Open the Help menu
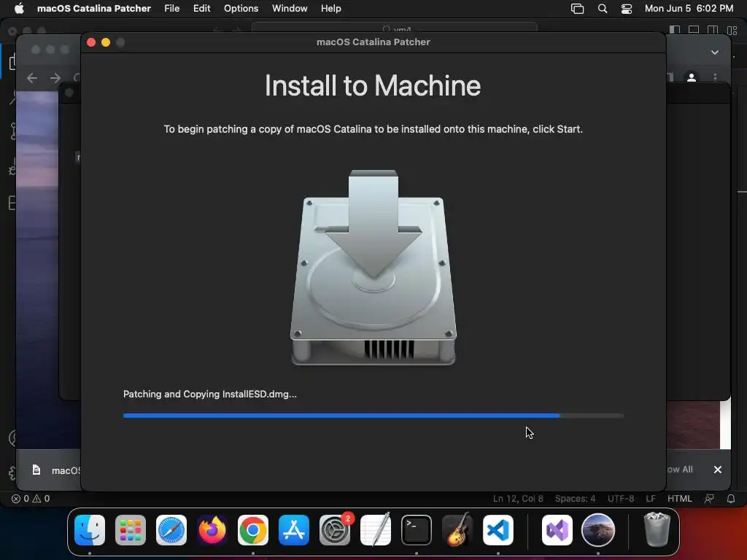Image resolution: width=747 pixels, height=560 pixels. (x=330, y=9)
